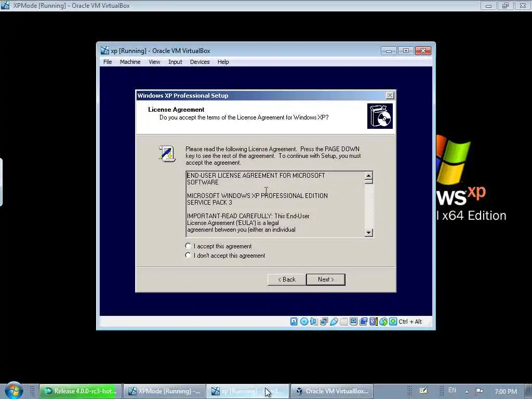
Task: Minimize the outer XPMode window
Action: tap(488, 5)
